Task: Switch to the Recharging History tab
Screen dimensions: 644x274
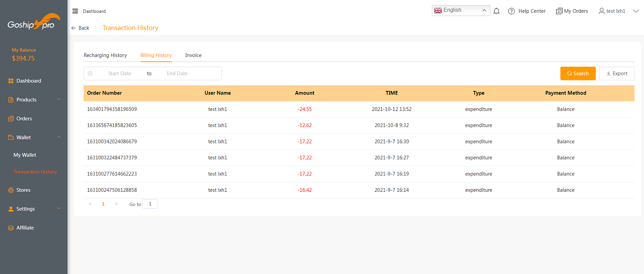Action: tap(105, 55)
